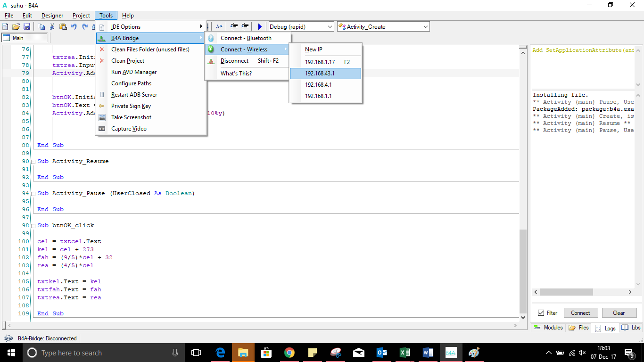Viewport: 644px width, 362px height.
Task: Click the Open folder toolbar icon
Action: pyautogui.click(x=16, y=27)
